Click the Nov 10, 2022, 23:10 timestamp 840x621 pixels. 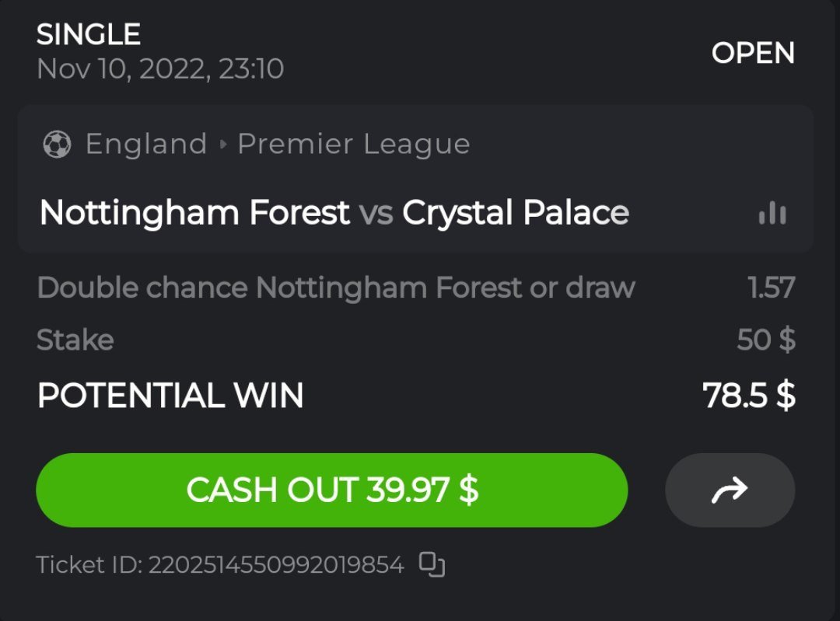(x=160, y=69)
